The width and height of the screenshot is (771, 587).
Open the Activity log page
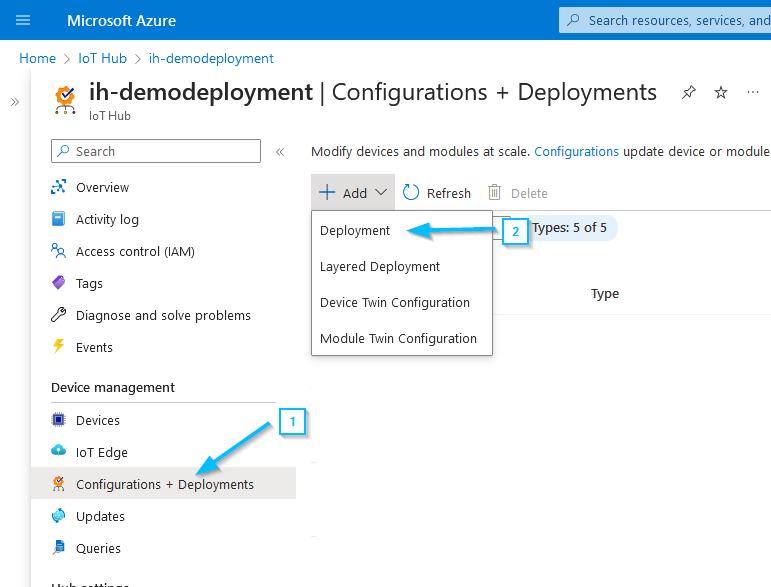[x=107, y=219]
